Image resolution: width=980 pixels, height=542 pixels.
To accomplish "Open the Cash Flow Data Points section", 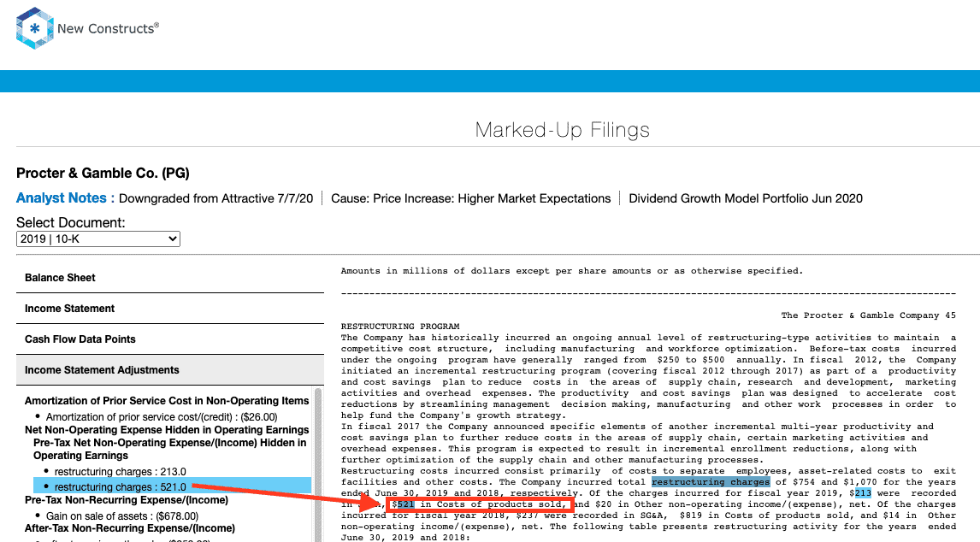I will tap(170, 339).
